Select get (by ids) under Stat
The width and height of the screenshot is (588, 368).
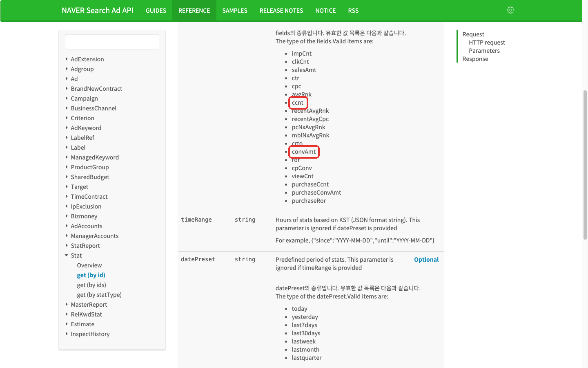pos(91,285)
